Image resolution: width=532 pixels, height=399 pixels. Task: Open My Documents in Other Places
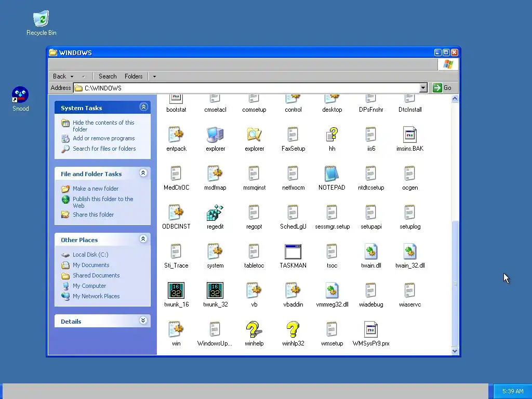click(x=90, y=265)
